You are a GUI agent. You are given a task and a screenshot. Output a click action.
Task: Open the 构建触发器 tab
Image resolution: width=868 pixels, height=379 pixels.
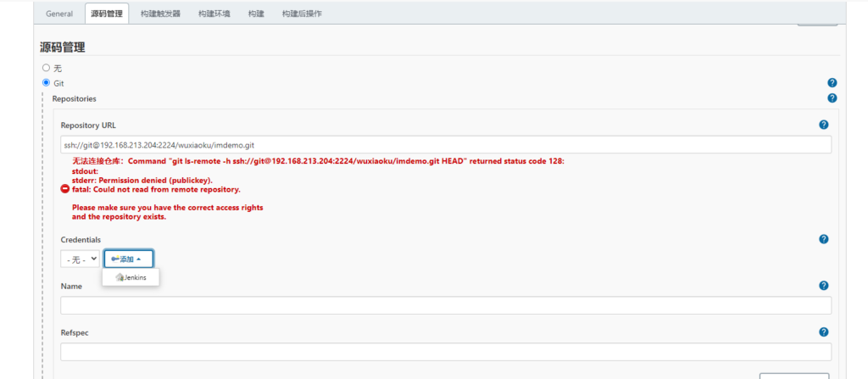(x=159, y=14)
